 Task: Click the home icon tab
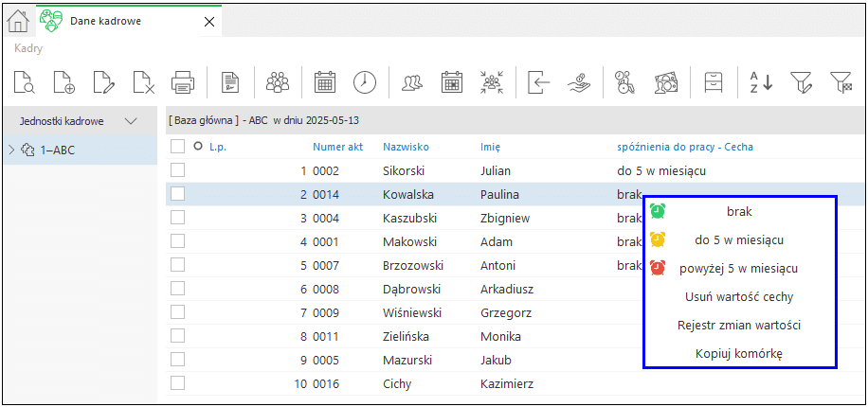pyautogui.click(x=18, y=22)
